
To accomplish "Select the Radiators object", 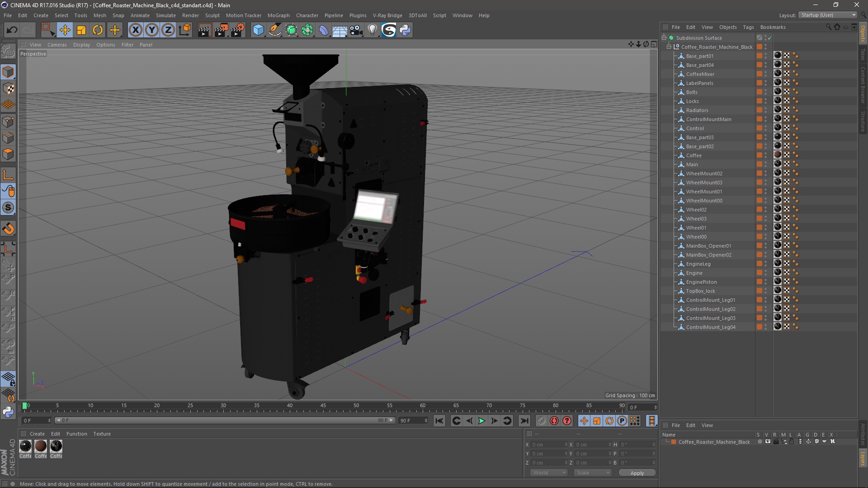I will click(697, 110).
